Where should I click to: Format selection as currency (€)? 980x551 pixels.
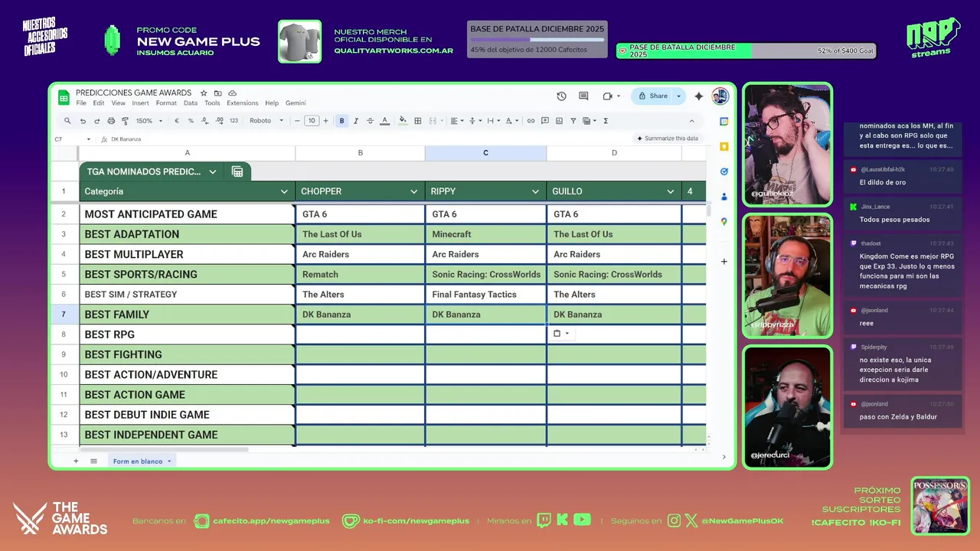[x=177, y=121]
